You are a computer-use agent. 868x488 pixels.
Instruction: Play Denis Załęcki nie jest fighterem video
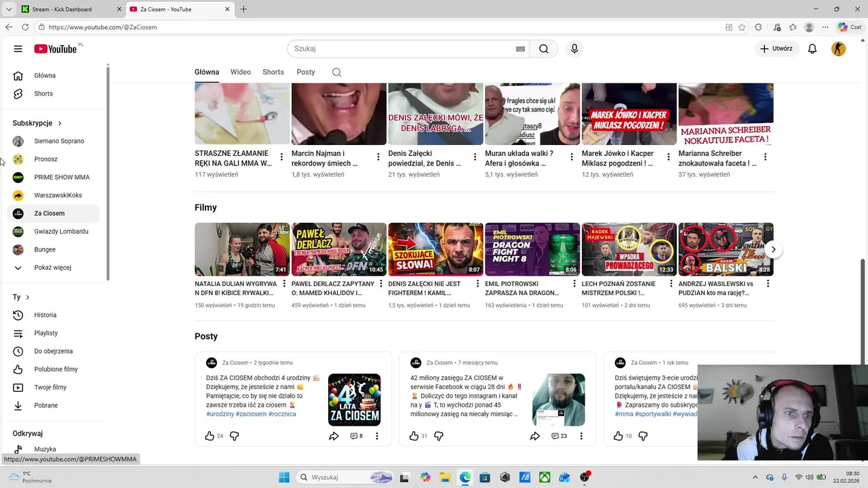[x=435, y=249]
